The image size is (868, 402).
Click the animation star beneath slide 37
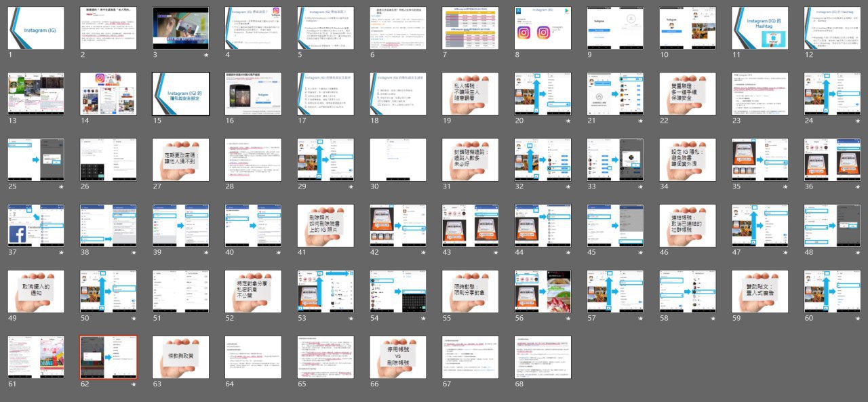(x=61, y=253)
